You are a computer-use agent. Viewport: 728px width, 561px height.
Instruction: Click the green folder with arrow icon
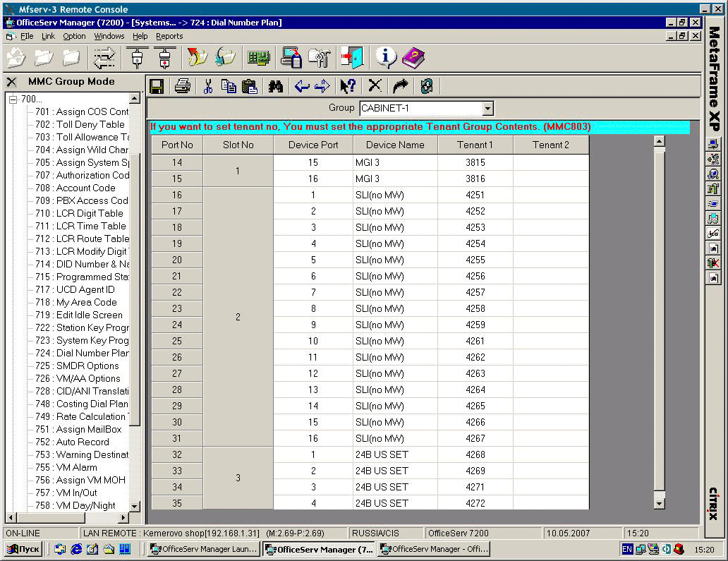pyautogui.click(x=226, y=58)
